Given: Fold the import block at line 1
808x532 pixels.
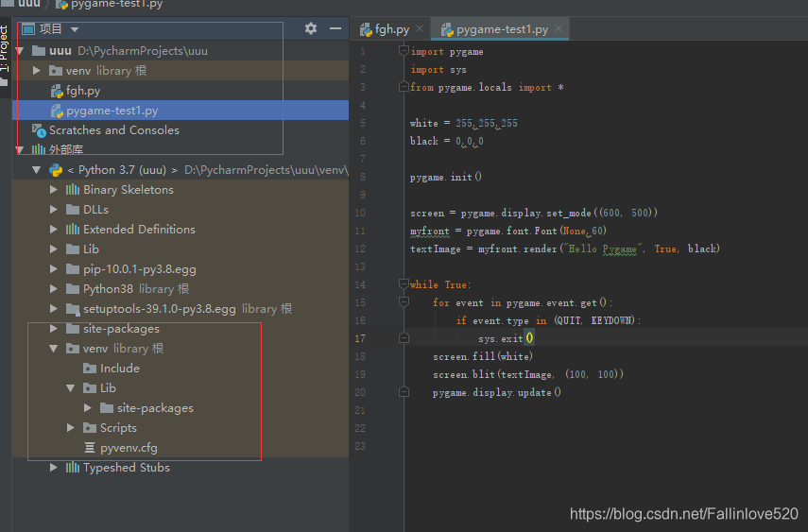Looking at the screenshot, I should click(404, 50).
